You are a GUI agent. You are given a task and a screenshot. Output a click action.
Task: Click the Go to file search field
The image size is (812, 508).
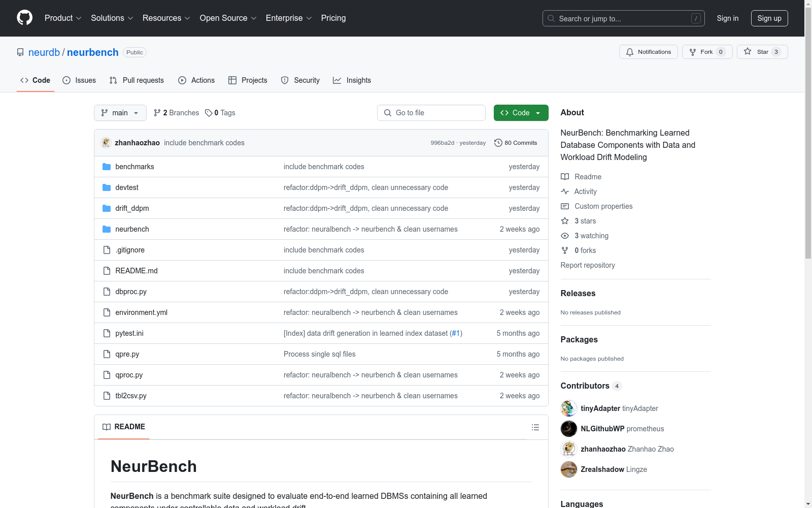pyautogui.click(x=431, y=113)
